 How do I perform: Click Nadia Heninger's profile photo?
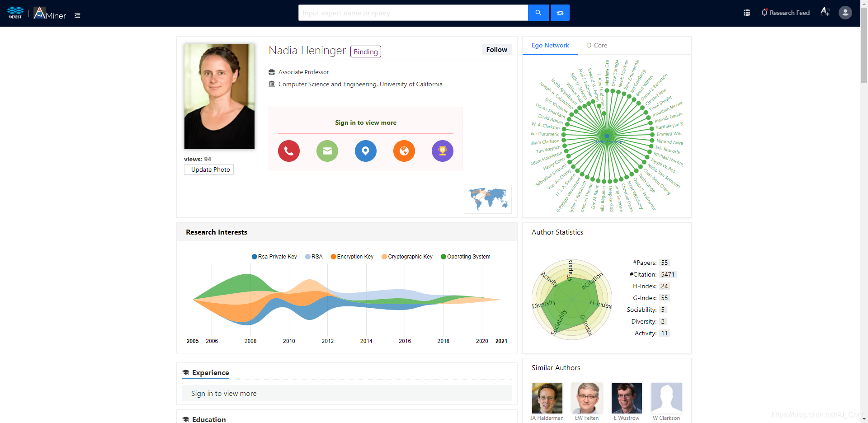[x=219, y=97]
